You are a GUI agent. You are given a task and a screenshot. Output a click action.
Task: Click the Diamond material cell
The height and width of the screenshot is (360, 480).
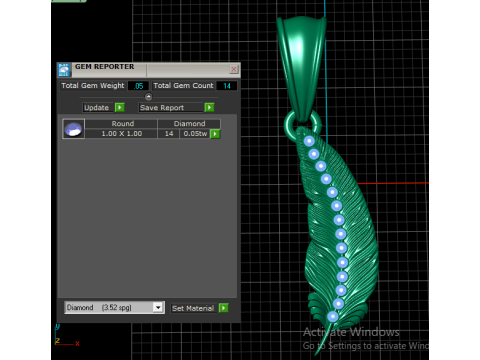tap(189, 124)
